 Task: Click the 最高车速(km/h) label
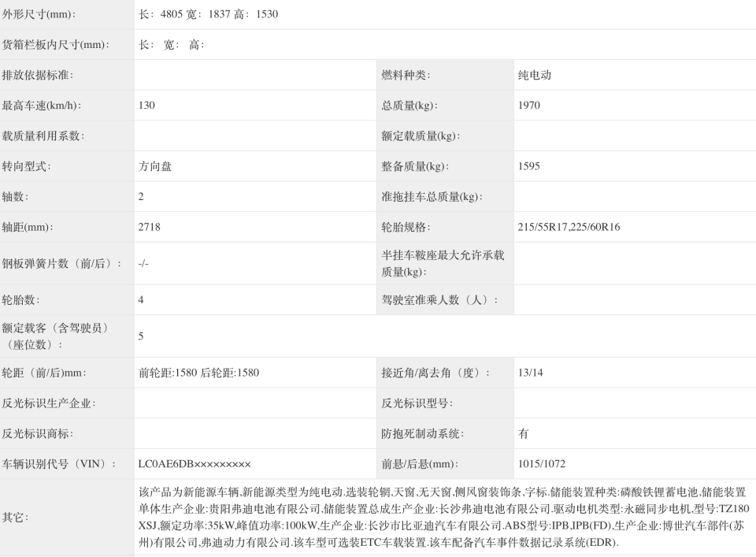click(x=42, y=106)
